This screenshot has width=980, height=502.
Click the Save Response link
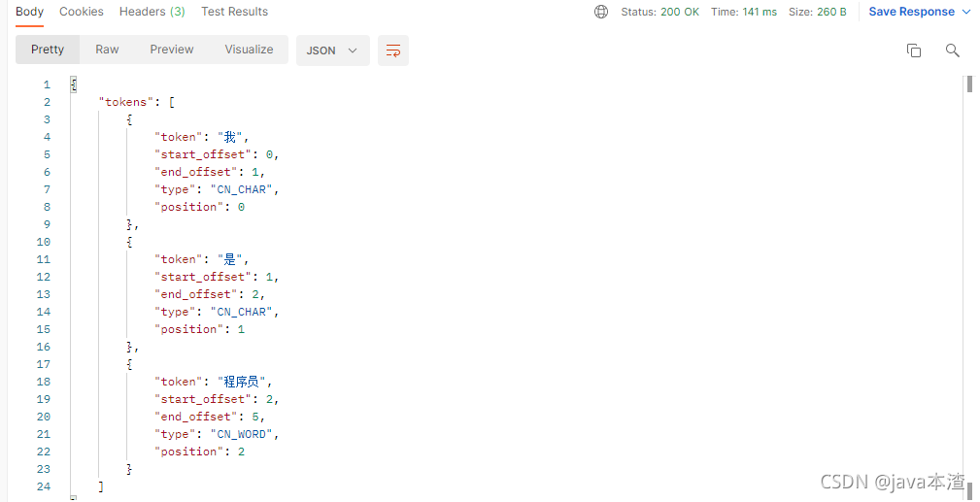[912, 12]
